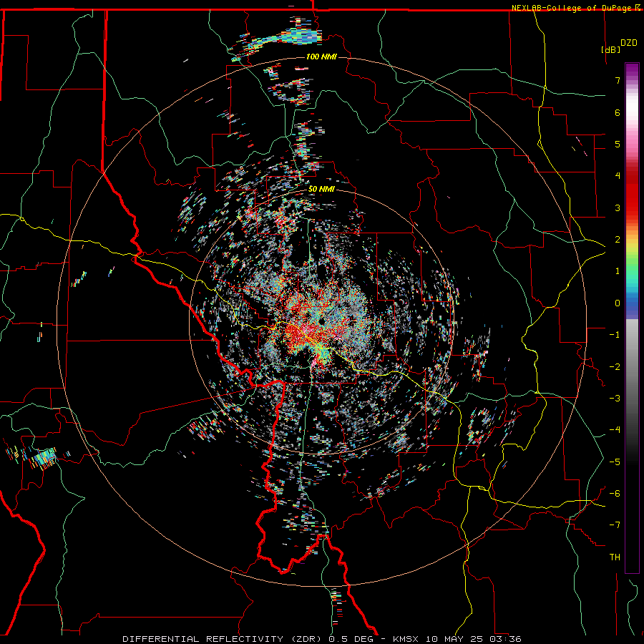
Task: Click the '0.5 DEG' elevation text
Action: point(351,639)
